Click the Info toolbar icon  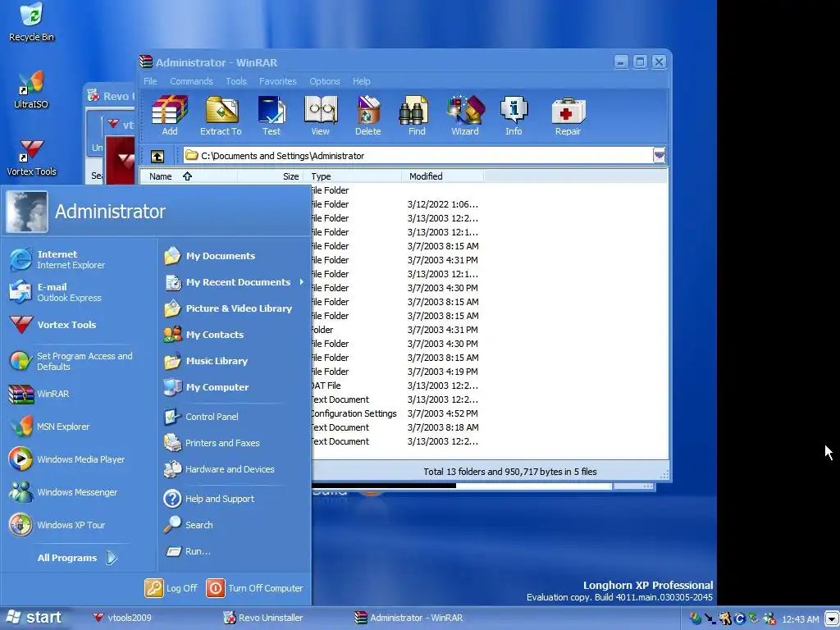tap(514, 115)
